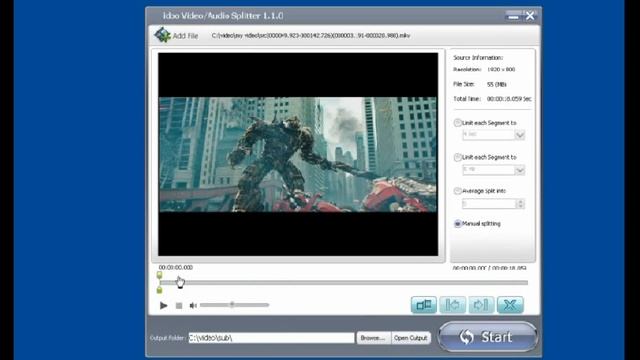Screen dimensions: 640x360
Task: Select the Manual splitting option
Action: [458, 224]
